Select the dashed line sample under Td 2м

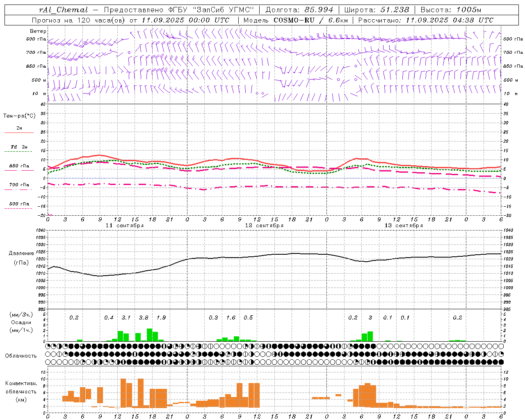[19, 152]
